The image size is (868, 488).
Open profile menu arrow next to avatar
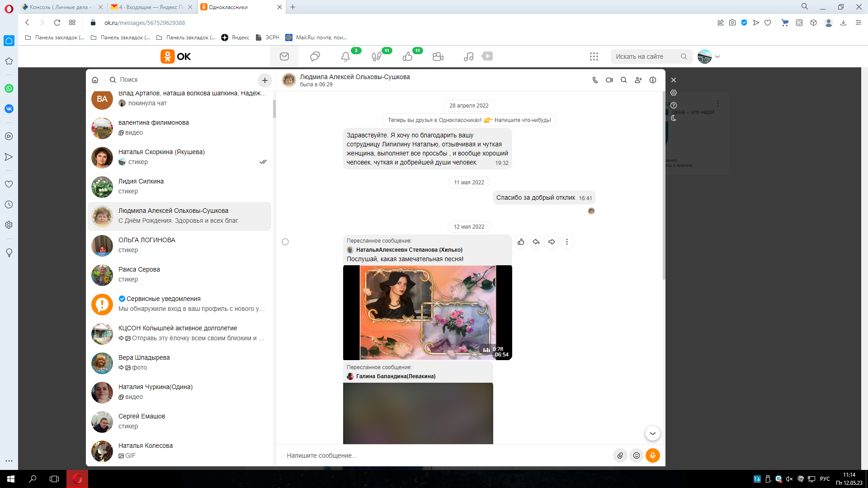[717, 56]
